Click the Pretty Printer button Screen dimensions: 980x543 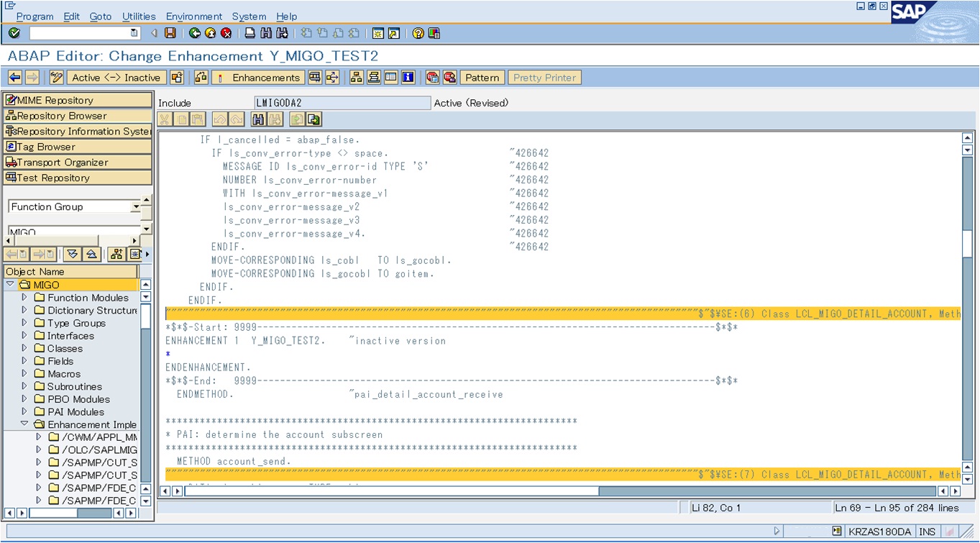pyautogui.click(x=544, y=77)
